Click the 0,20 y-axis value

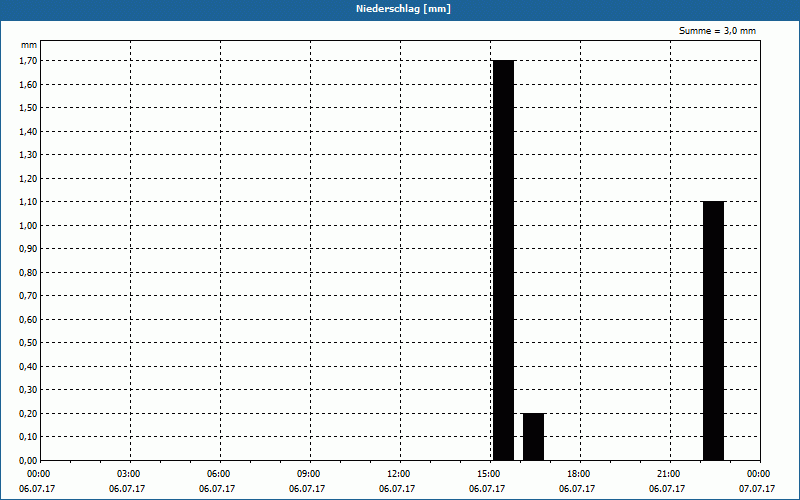pyautogui.click(x=28, y=413)
